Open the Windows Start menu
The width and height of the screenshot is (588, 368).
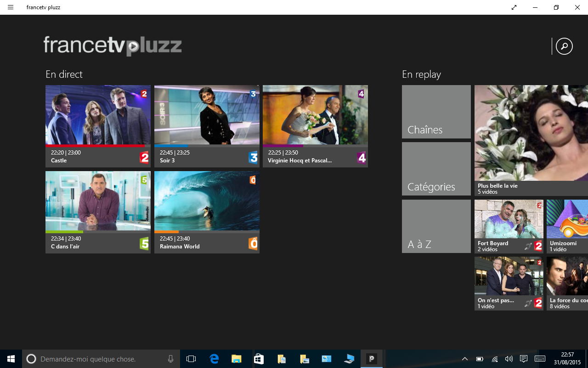(x=11, y=359)
